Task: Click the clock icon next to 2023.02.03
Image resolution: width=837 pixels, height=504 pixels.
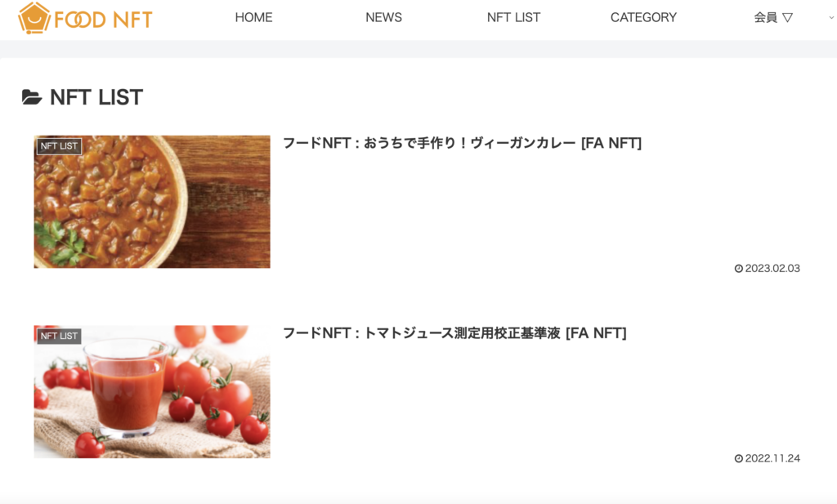Action: pyautogui.click(x=738, y=268)
